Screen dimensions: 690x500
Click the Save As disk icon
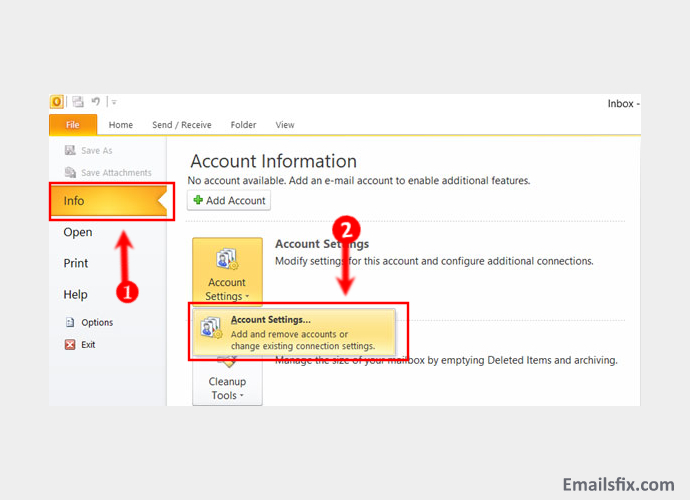pos(70,151)
